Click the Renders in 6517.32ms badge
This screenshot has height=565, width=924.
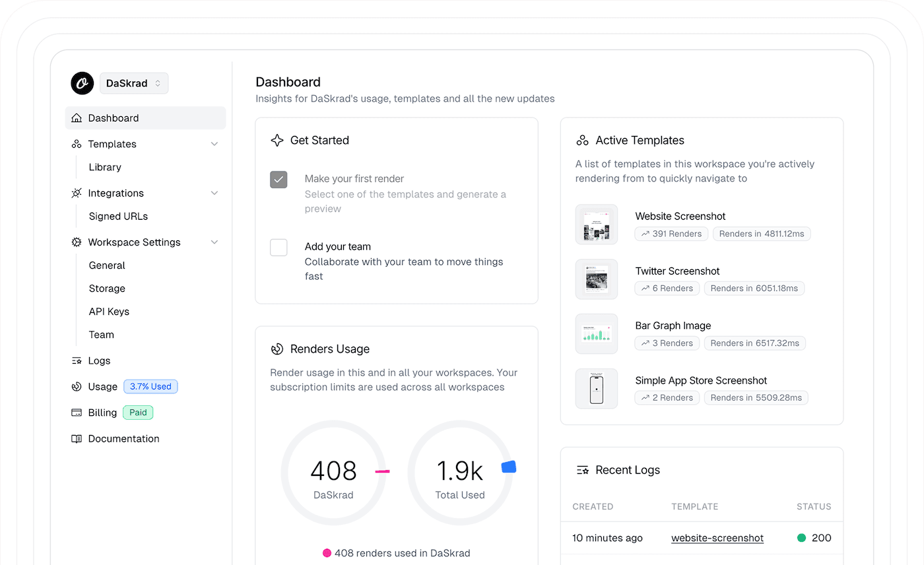[755, 343]
